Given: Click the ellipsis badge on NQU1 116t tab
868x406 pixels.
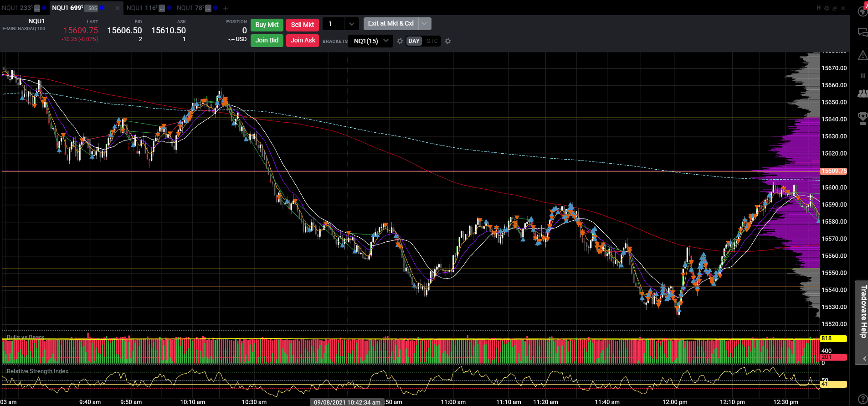Looking at the screenshot, I should point(161,8).
